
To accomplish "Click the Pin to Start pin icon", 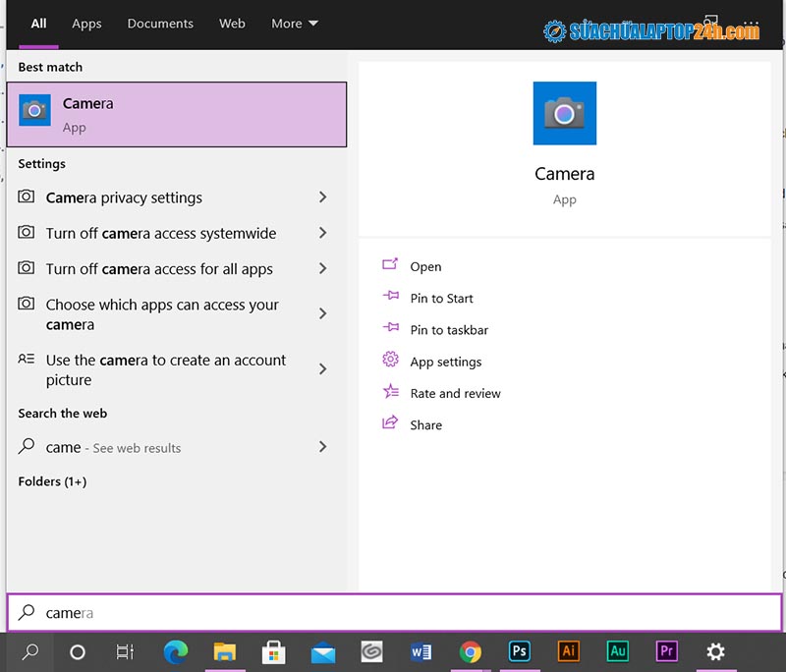I will (x=390, y=296).
